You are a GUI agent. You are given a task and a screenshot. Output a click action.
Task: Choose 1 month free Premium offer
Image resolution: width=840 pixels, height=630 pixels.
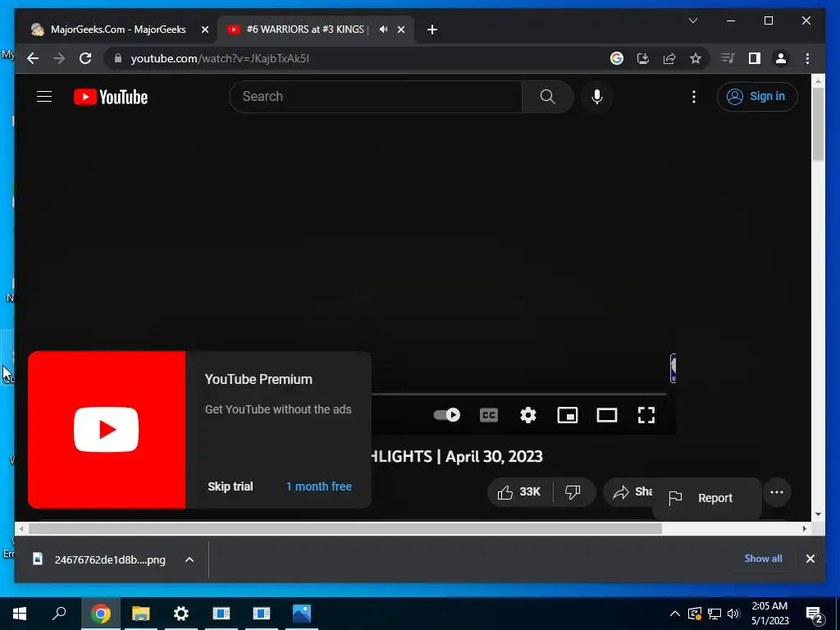[x=319, y=486]
